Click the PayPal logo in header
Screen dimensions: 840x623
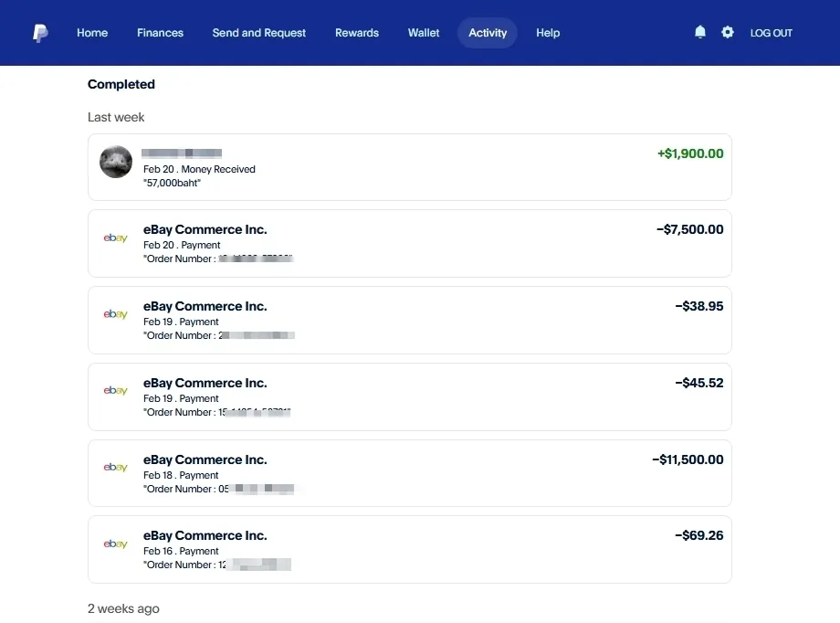coord(40,33)
